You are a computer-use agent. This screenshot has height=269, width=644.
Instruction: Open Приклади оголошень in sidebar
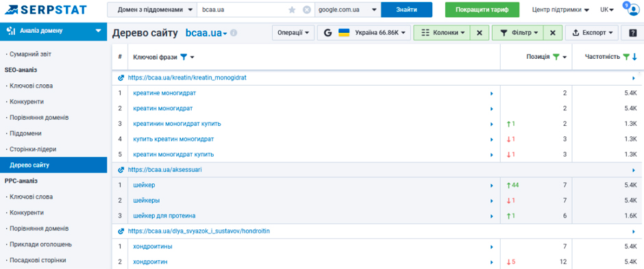click(x=40, y=244)
